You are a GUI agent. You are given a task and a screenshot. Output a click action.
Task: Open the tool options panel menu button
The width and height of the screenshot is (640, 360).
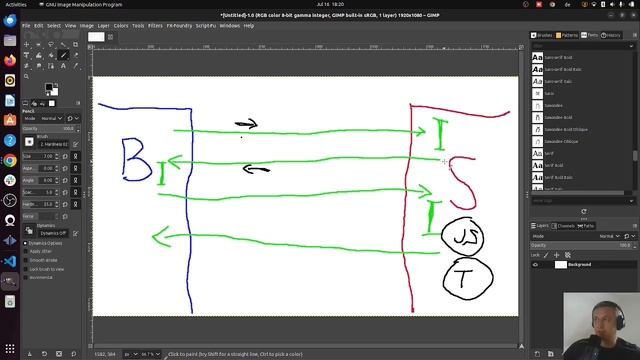[x=78, y=103]
